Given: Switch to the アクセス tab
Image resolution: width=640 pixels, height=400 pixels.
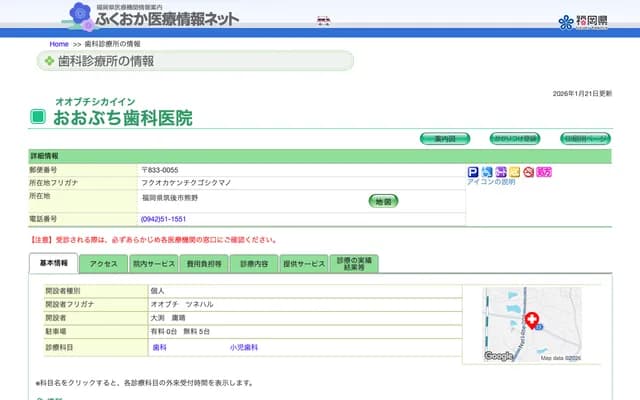Looking at the screenshot, I should pyautogui.click(x=103, y=263).
